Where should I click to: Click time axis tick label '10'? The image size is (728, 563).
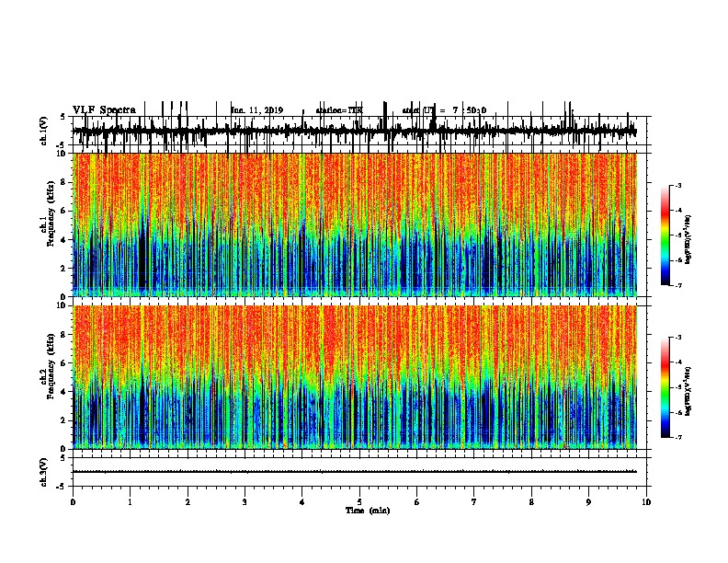[646, 502]
